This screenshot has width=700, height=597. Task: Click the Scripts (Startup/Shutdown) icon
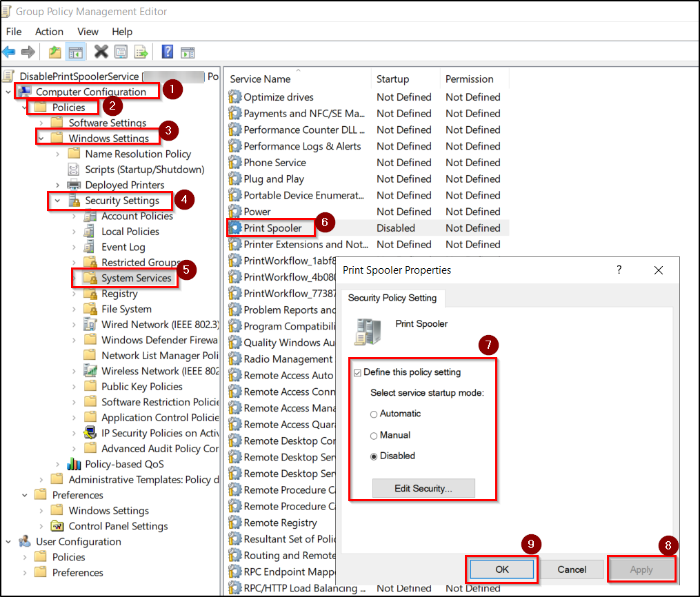tap(74, 170)
